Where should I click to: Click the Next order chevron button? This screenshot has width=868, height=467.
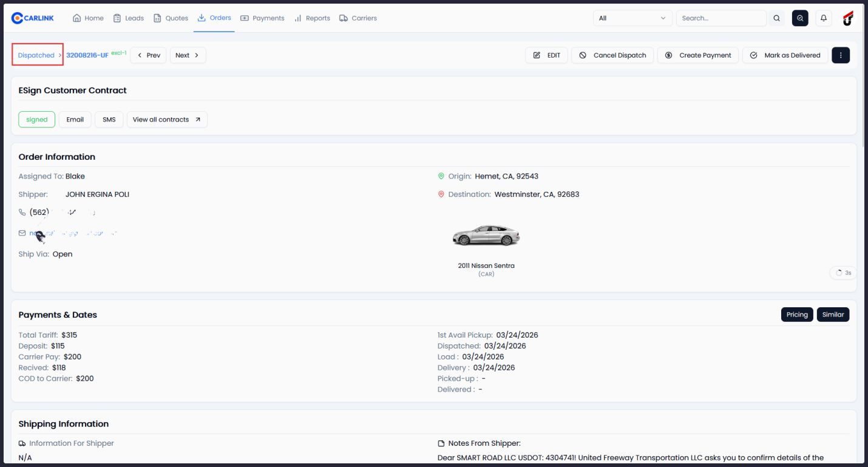(x=188, y=55)
